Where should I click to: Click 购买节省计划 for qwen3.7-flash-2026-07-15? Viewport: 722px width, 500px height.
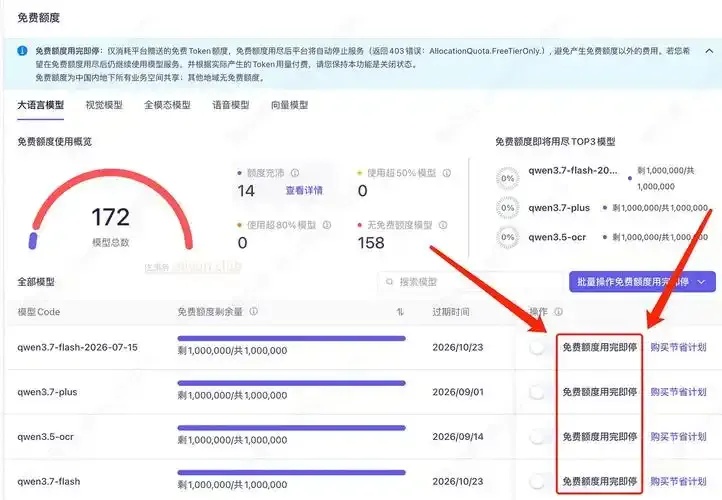coord(678,347)
